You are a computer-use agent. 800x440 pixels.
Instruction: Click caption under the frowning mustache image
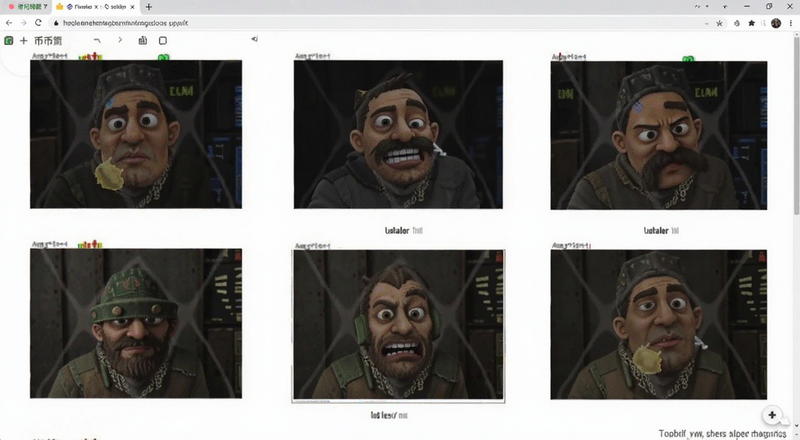(661, 231)
